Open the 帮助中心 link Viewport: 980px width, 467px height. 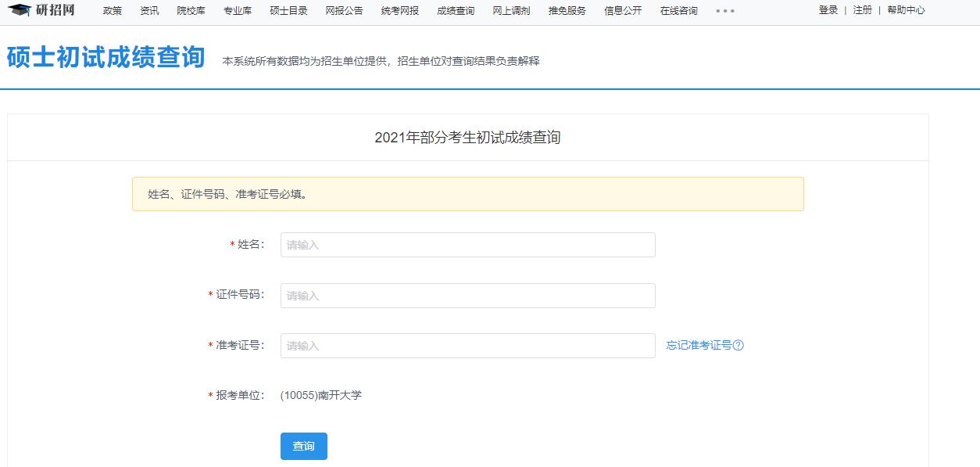pos(905,11)
